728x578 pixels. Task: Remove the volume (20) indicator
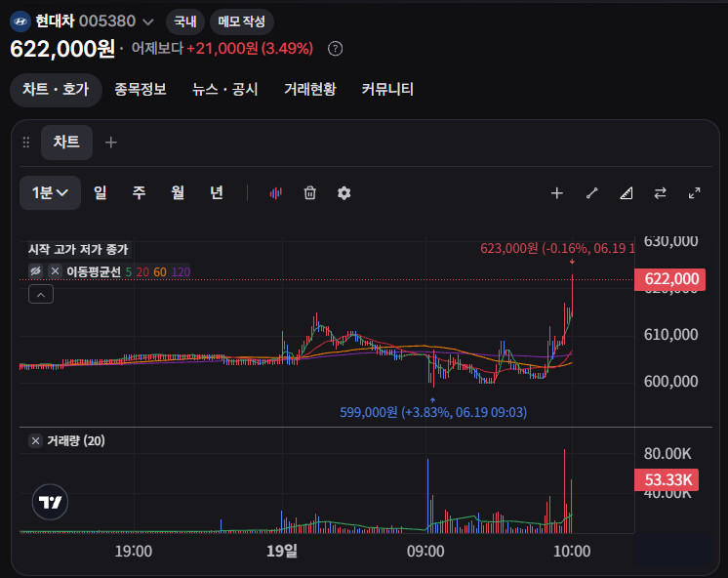coord(36,440)
